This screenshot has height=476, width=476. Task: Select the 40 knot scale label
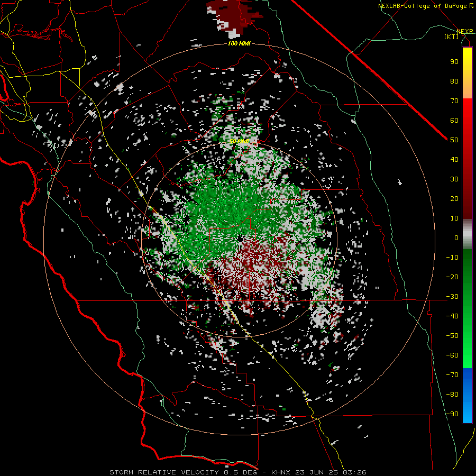tap(454, 160)
